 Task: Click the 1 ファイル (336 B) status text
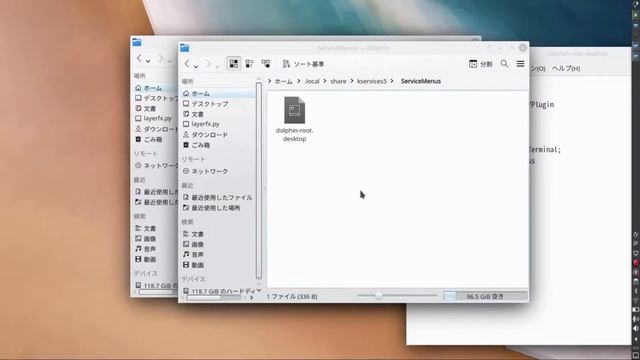click(x=292, y=296)
